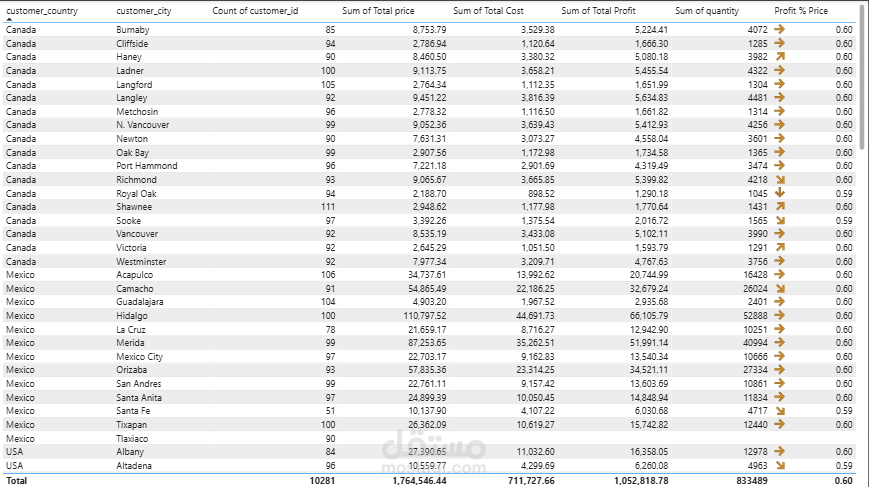Viewport: 869px width, 487px height.
Task: Select the Cliffside city cell
Action: [x=132, y=43]
